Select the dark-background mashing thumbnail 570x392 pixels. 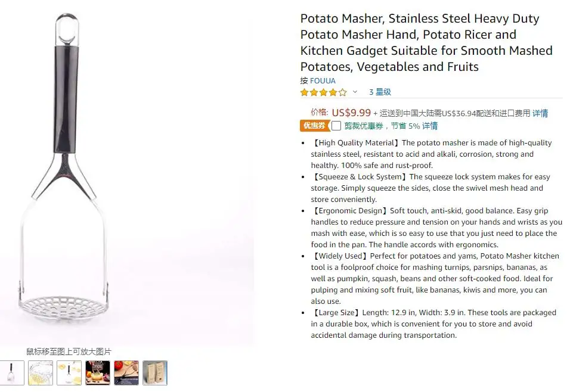98,373
